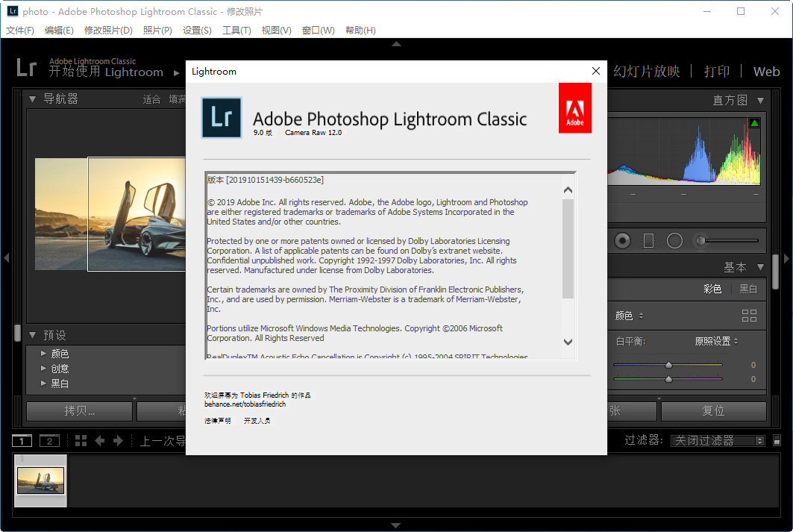This screenshot has height=532, width=793.
Task: Open the color swatch grid beside 颜色
Action: coord(750,315)
